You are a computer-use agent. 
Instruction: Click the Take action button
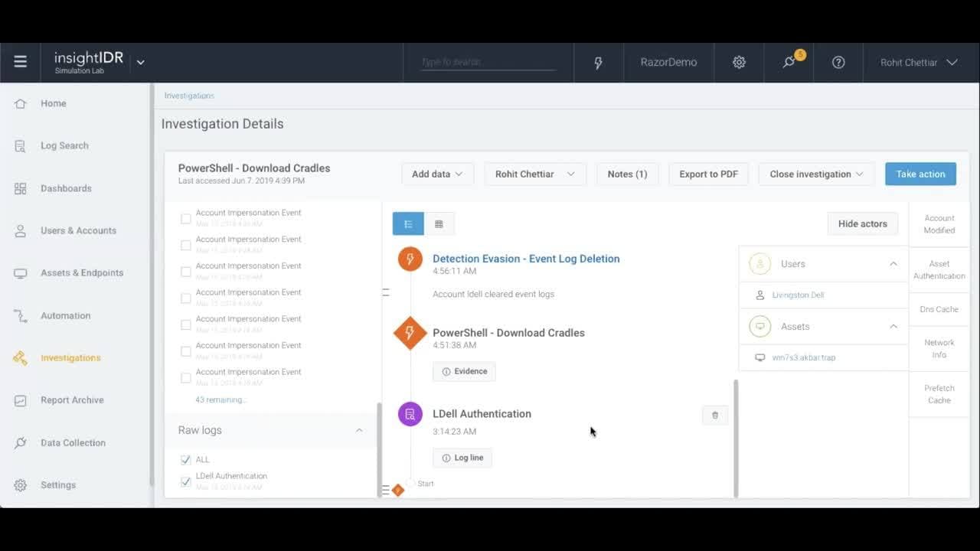[x=920, y=174]
